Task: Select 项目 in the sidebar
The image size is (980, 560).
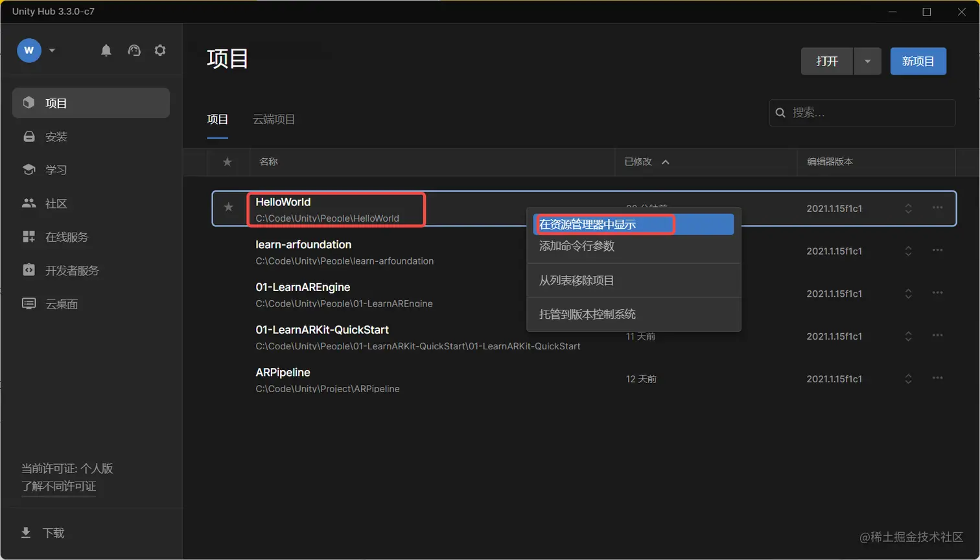Action: 91,103
